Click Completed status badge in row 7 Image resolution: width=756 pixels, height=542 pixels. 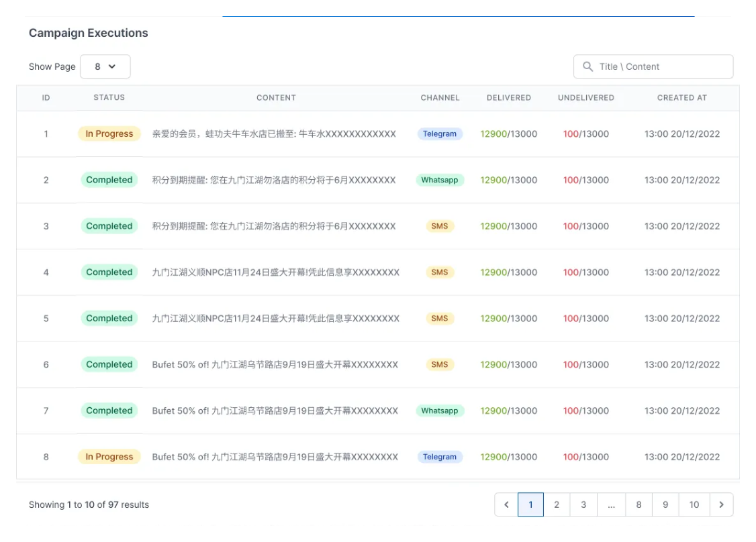[109, 411]
